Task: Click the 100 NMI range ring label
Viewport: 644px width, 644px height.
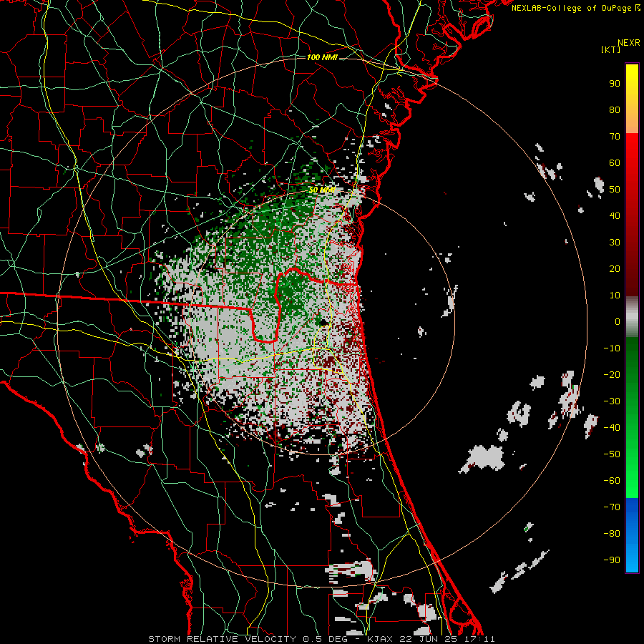Action: (x=322, y=57)
